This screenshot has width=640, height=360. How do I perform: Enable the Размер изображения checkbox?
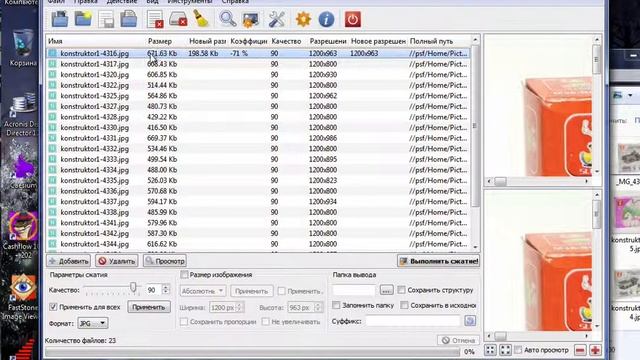tap(184, 275)
